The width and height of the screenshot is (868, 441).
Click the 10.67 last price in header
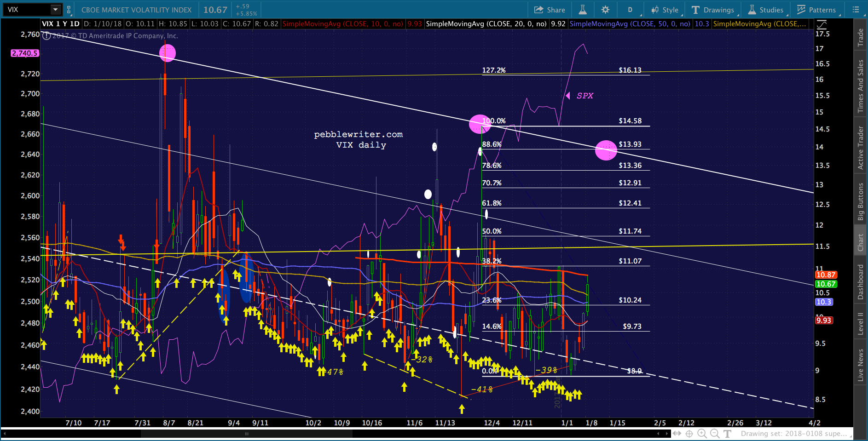pyautogui.click(x=215, y=10)
